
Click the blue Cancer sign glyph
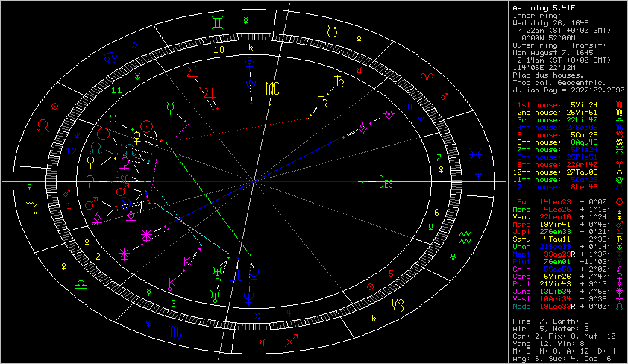pos(110,57)
